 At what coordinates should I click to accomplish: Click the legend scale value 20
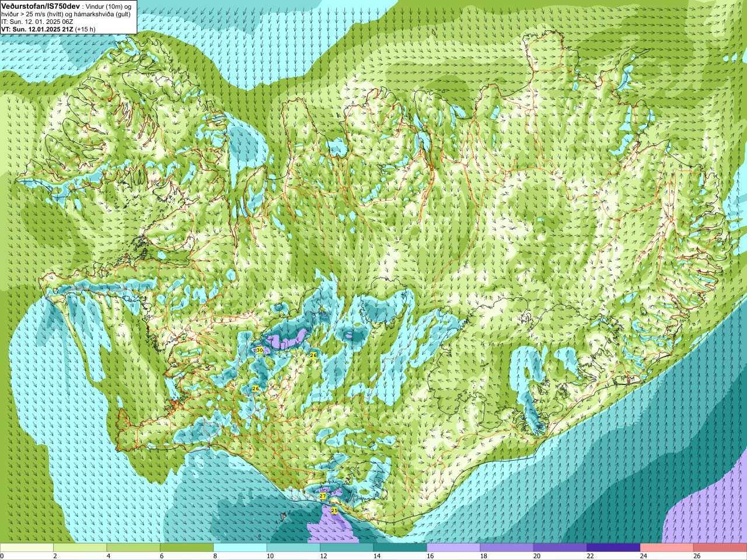[x=537, y=556]
